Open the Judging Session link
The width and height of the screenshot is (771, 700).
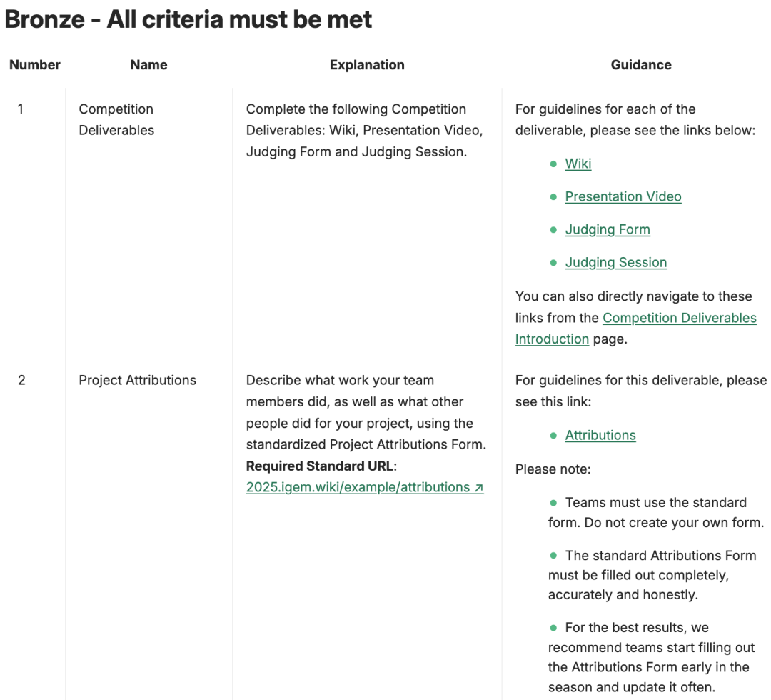(615, 262)
